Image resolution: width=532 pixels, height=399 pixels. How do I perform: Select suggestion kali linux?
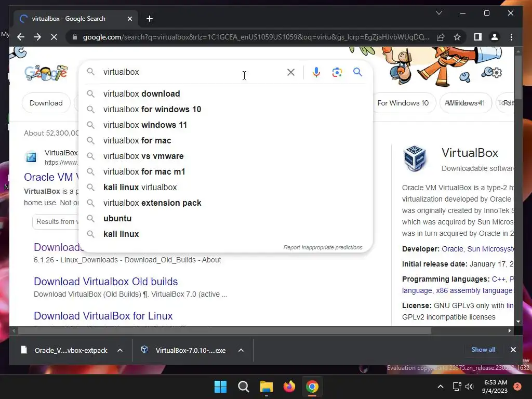tap(225, 234)
